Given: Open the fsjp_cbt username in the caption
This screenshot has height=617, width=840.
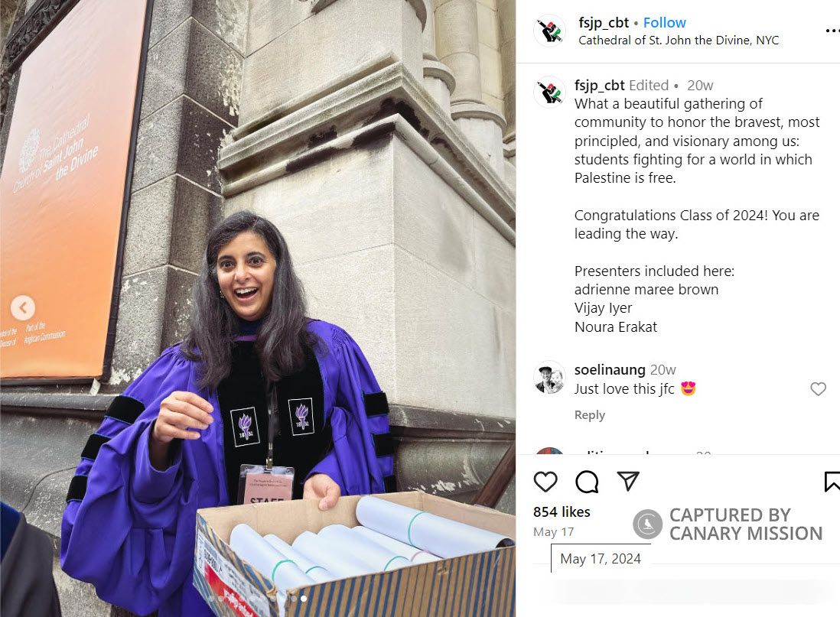Looking at the screenshot, I should (600, 85).
